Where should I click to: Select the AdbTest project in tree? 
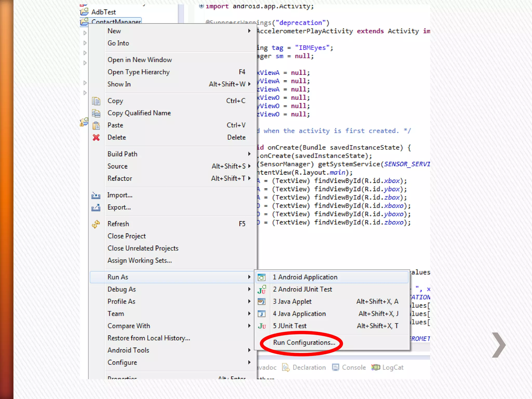[103, 12]
